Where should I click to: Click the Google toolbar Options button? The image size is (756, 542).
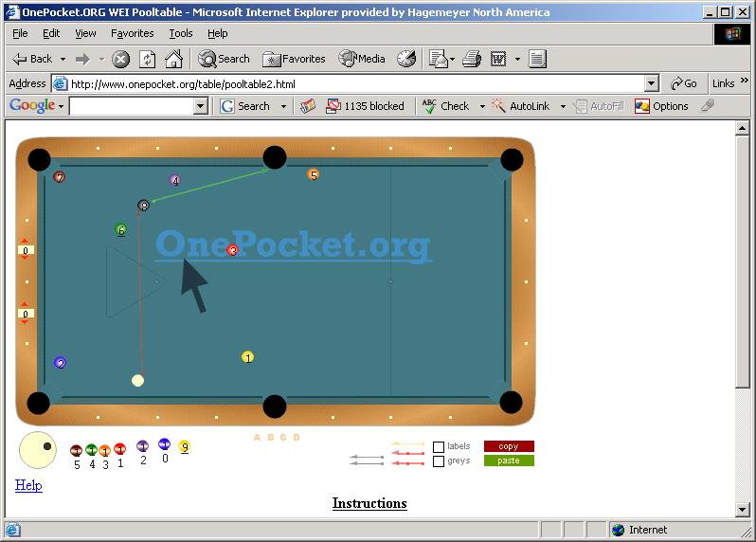(x=661, y=106)
